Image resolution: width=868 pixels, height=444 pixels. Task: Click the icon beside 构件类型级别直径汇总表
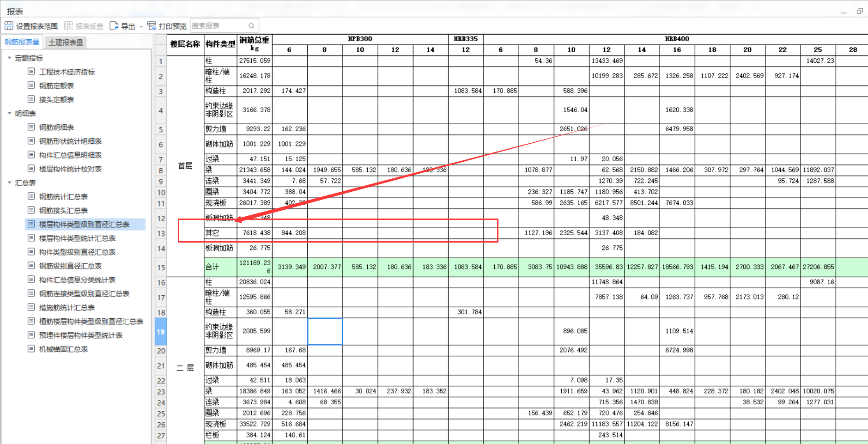[x=31, y=252]
